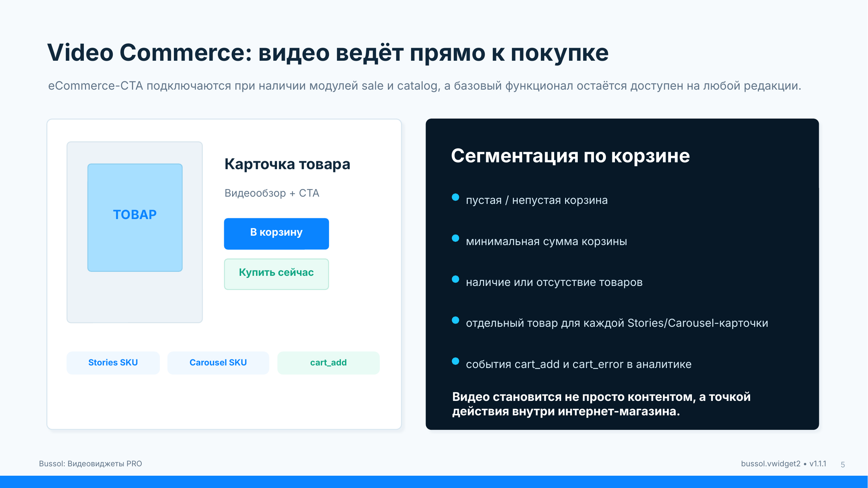This screenshot has height=488, width=868.
Task: Click the "Видеообзор + CTA" subtitle
Action: 272,193
